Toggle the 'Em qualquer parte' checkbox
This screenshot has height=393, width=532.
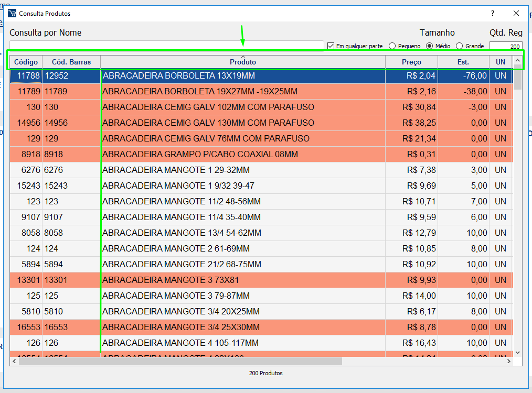(x=331, y=46)
